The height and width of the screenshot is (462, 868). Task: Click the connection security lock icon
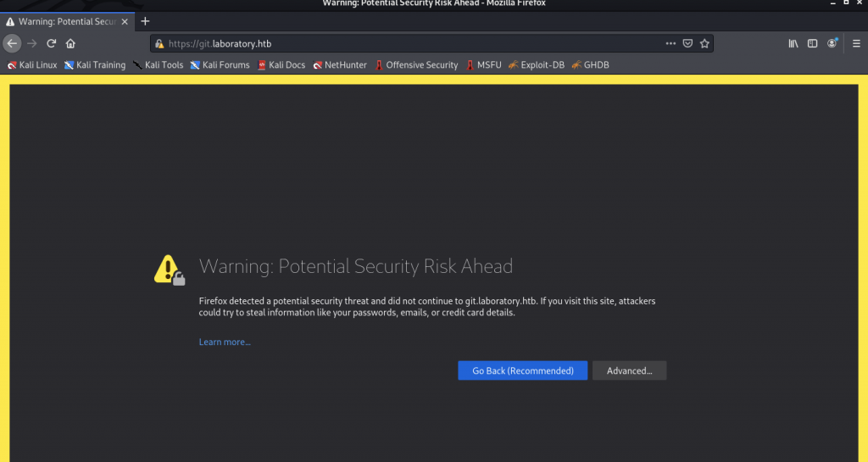pyautogui.click(x=159, y=44)
